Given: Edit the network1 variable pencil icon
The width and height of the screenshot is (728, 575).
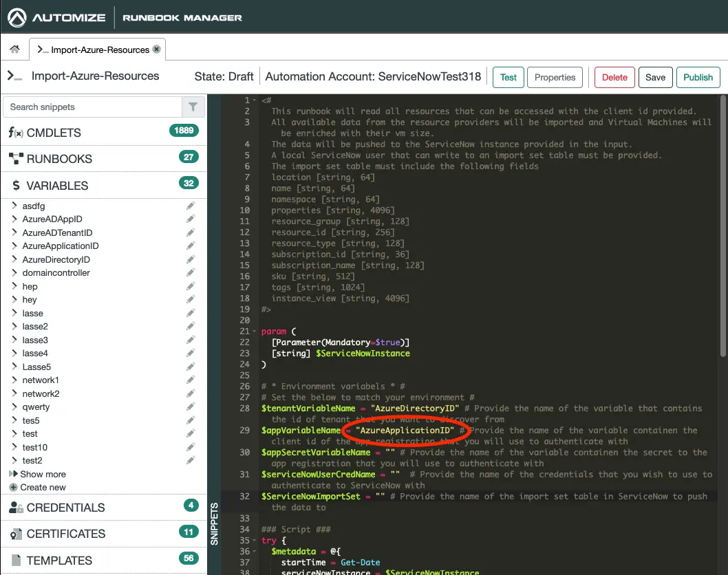Looking at the screenshot, I should click(191, 380).
